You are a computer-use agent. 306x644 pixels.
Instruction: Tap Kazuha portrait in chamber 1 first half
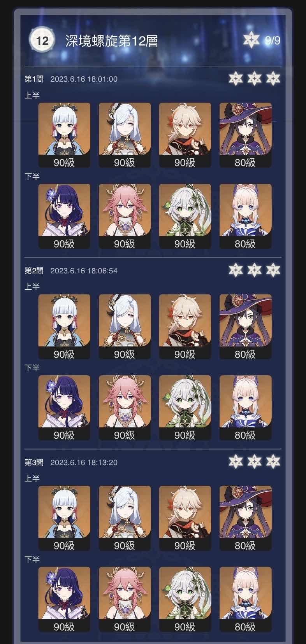(x=185, y=135)
